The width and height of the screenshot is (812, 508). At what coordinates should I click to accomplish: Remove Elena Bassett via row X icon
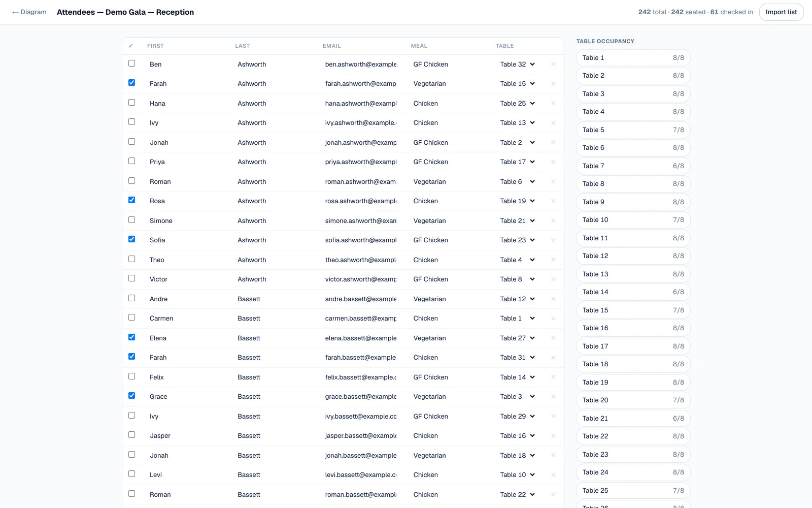553,338
